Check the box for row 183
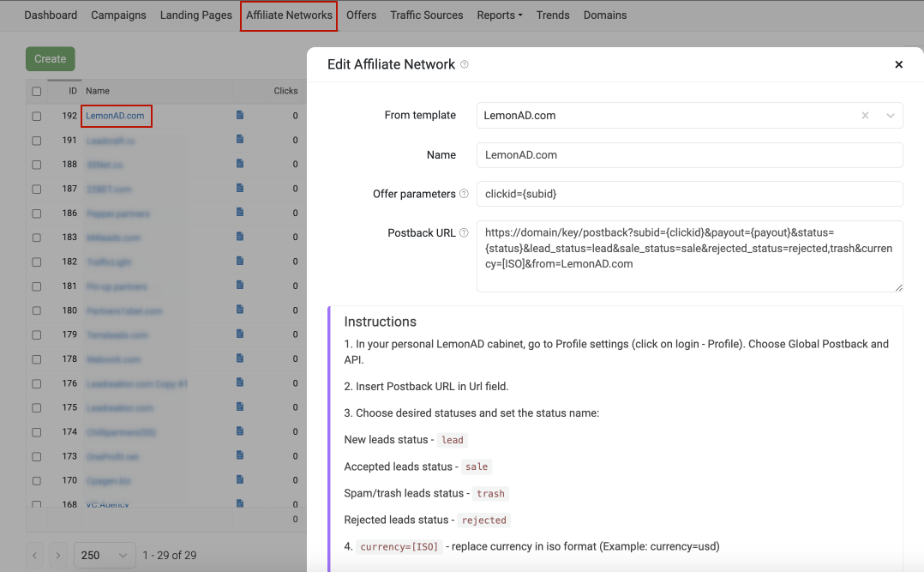Screen dimensions: 924x572 [37, 238]
